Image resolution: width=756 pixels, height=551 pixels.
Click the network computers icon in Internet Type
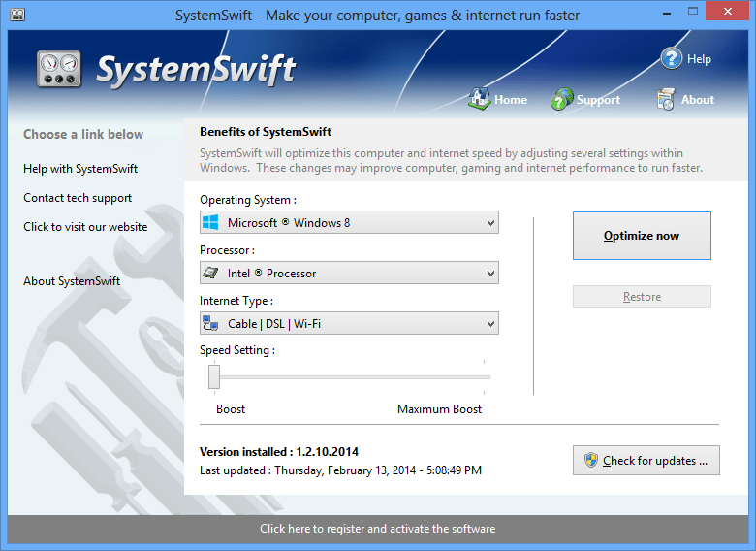pos(210,323)
